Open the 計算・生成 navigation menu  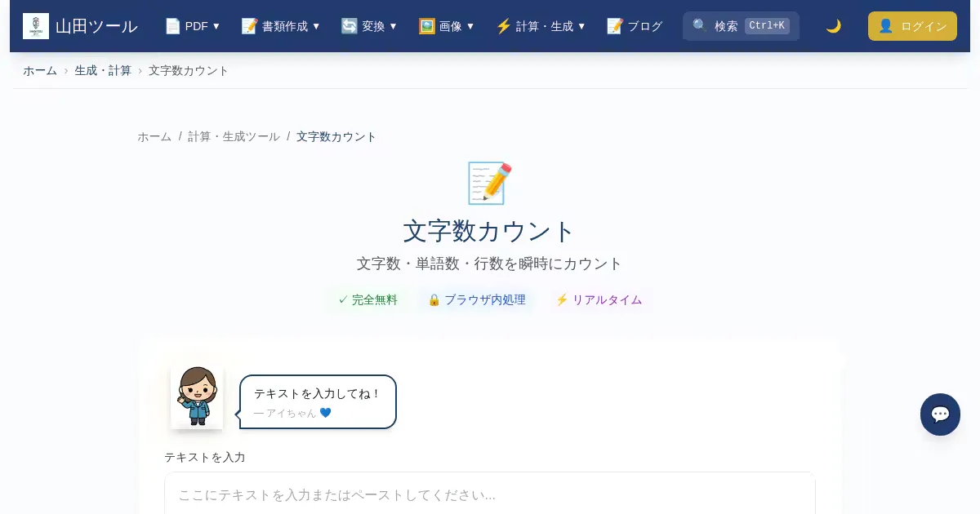tap(541, 26)
